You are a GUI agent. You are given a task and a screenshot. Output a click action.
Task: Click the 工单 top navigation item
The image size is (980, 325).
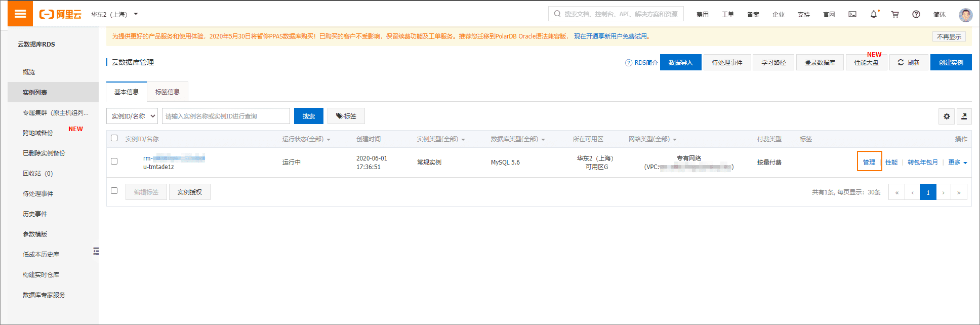click(728, 14)
